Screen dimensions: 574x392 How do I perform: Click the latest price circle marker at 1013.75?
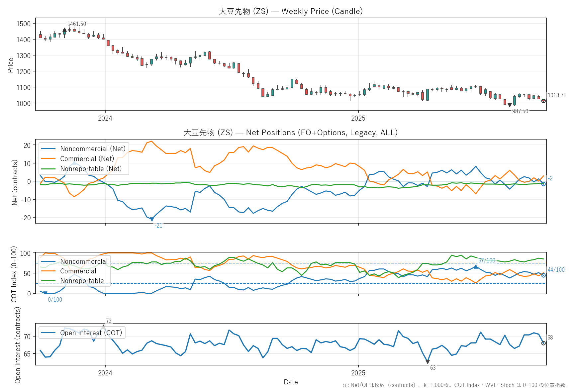point(543,101)
